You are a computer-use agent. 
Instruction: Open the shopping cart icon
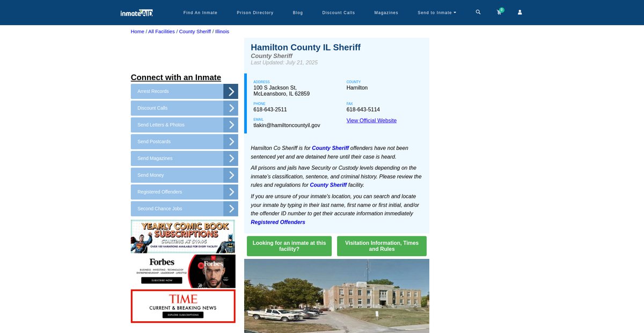pyautogui.click(x=500, y=12)
